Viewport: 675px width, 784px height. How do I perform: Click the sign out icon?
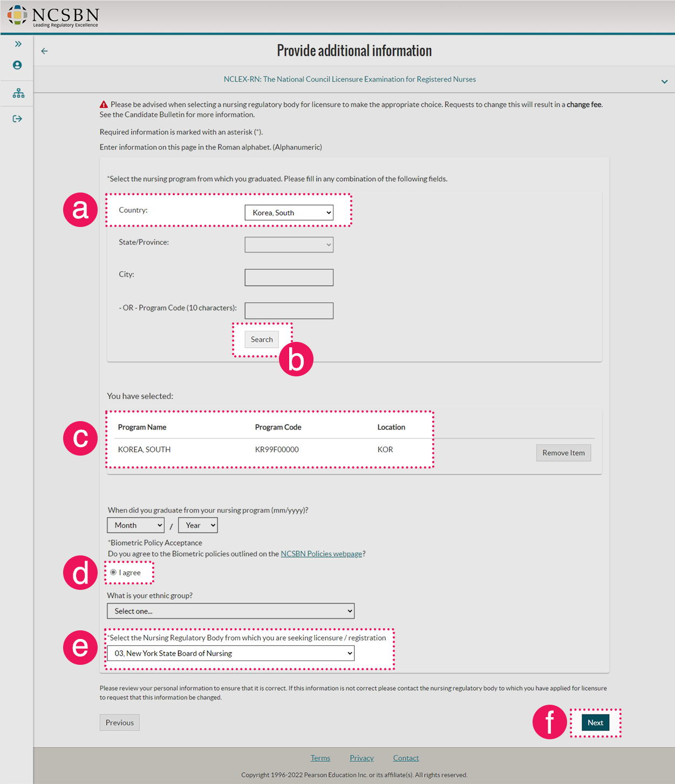tap(17, 119)
